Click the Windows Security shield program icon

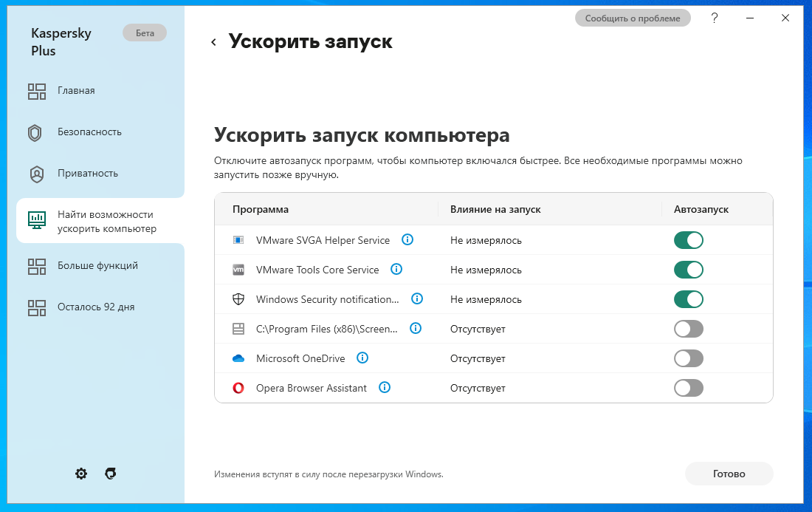coord(238,299)
